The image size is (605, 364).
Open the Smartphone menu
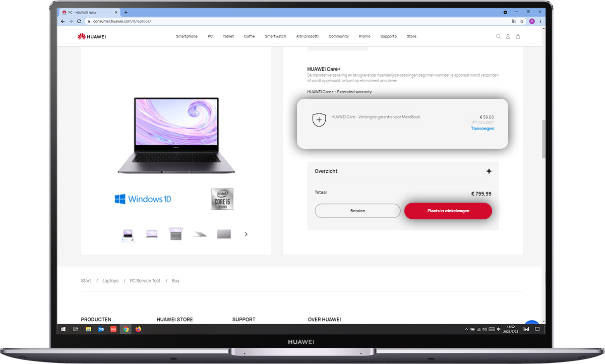click(187, 36)
